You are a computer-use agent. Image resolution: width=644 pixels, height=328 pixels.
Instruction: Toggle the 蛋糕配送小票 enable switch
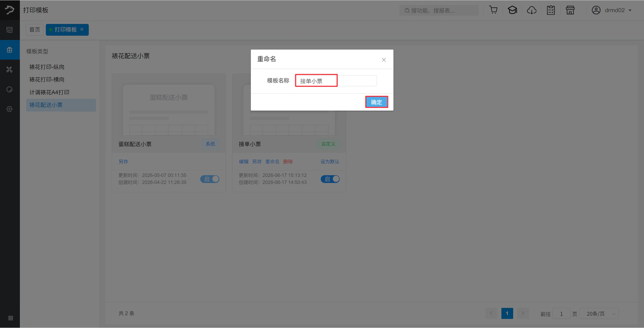click(210, 179)
